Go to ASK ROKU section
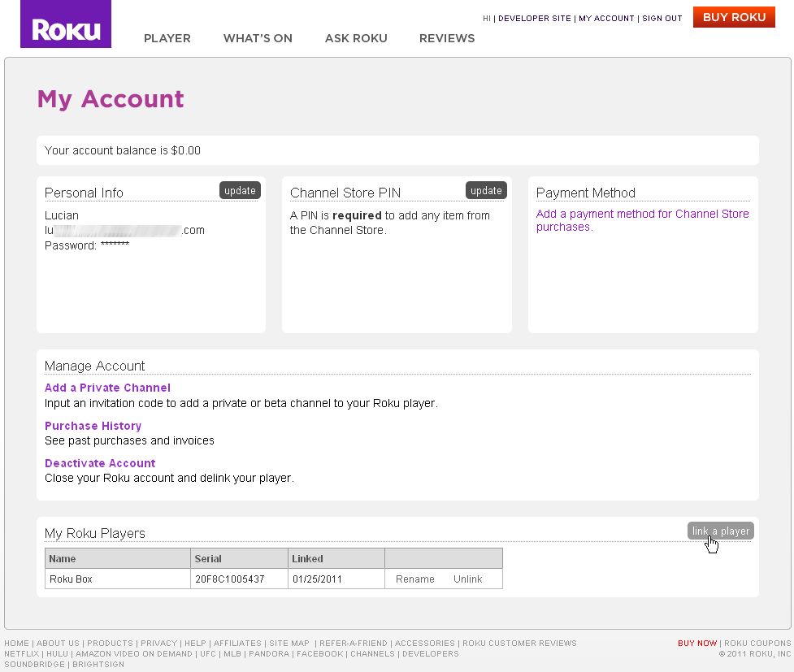The height and width of the screenshot is (672, 794). (x=356, y=38)
